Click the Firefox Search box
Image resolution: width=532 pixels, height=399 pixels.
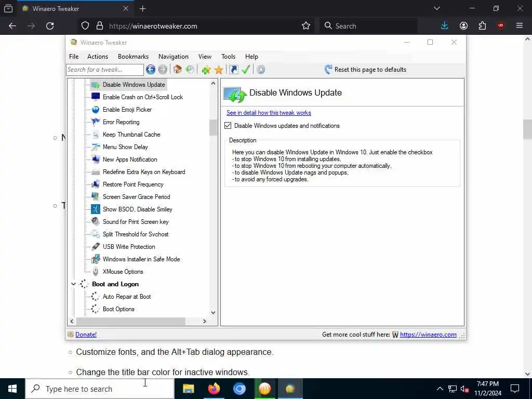coord(368,26)
